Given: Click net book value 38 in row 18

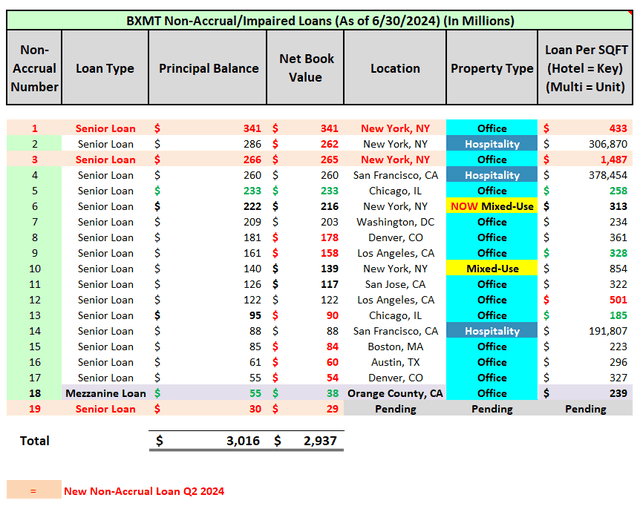Looking at the screenshot, I should click(x=332, y=393).
